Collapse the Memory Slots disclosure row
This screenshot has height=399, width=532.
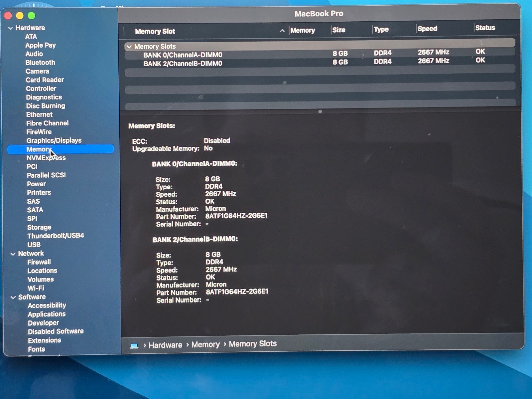click(x=129, y=47)
